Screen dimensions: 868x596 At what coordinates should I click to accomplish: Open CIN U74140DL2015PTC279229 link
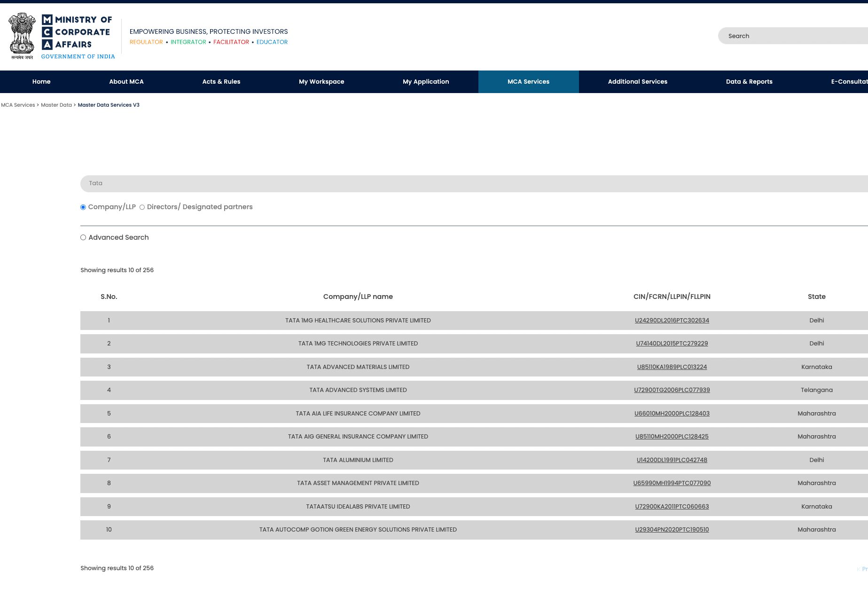click(x=672, y=344)
